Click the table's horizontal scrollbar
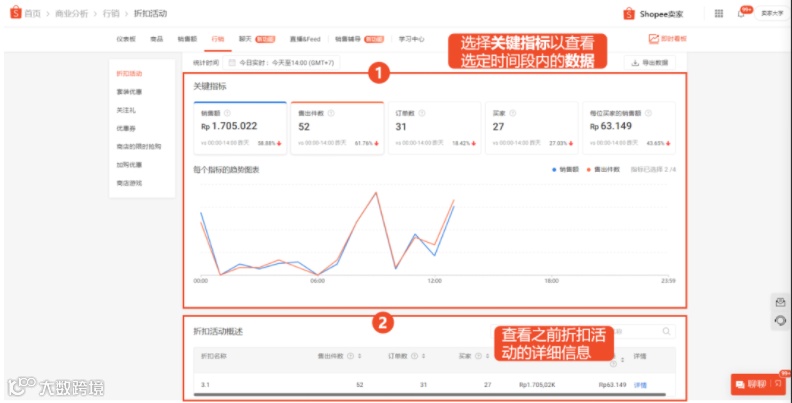The height and width of the screenshot is (403, 792). click(429, 394)
